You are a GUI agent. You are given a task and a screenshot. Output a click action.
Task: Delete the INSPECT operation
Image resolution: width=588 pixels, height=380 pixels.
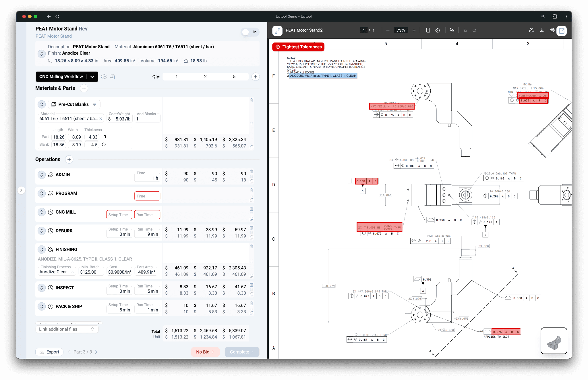[252, 285]
